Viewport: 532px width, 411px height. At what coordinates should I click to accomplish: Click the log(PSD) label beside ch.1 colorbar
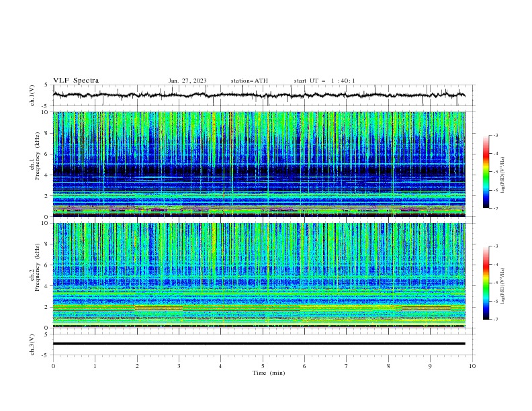(502, 175)
